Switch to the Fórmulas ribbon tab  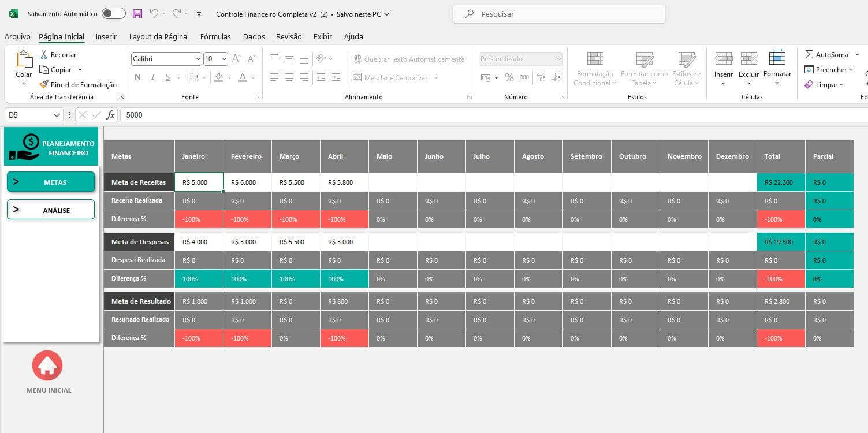(215, 36)
